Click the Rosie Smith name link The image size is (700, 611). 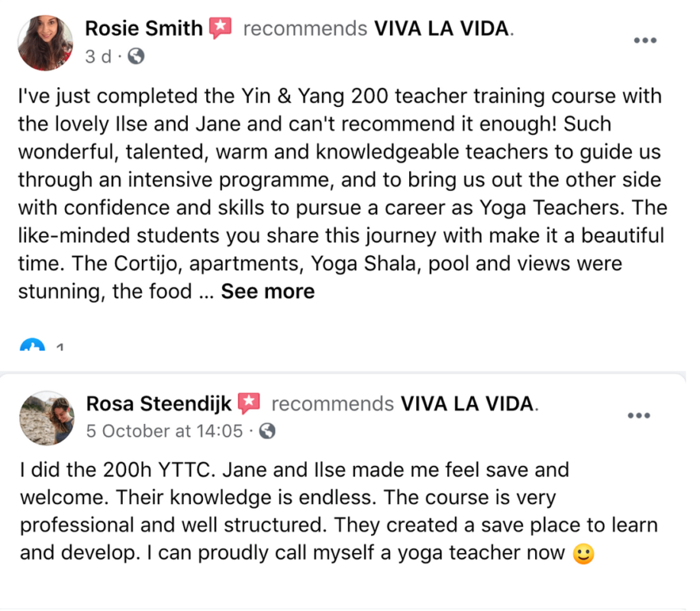tap(144, 28)
